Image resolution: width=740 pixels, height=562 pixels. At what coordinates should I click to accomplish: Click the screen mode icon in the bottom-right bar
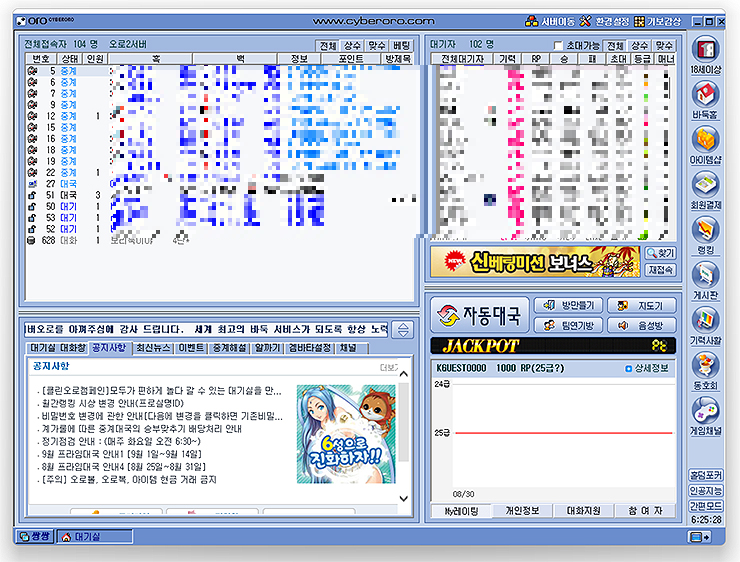tap(699, 537)
